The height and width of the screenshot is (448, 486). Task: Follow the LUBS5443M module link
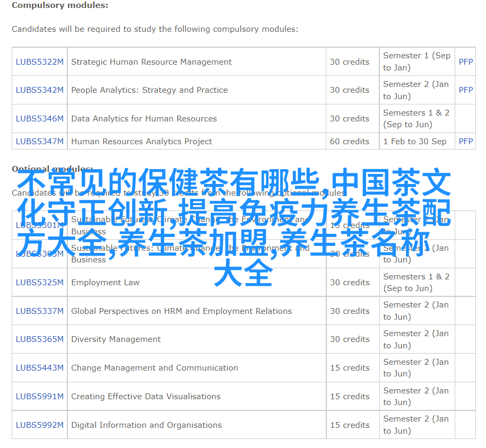click(x=39, y=368)
